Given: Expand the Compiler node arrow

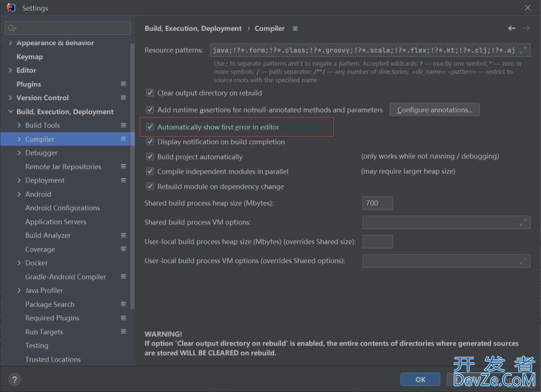Looking at the screenshot, I should 19,139.
